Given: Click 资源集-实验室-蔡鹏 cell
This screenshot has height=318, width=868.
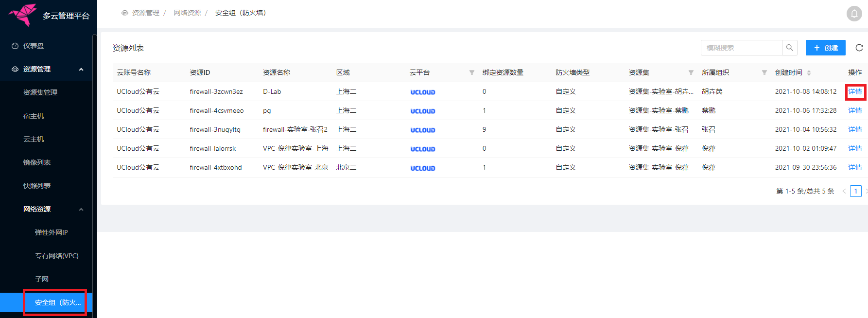Looking at the screenshot, I should coord(659,110).
